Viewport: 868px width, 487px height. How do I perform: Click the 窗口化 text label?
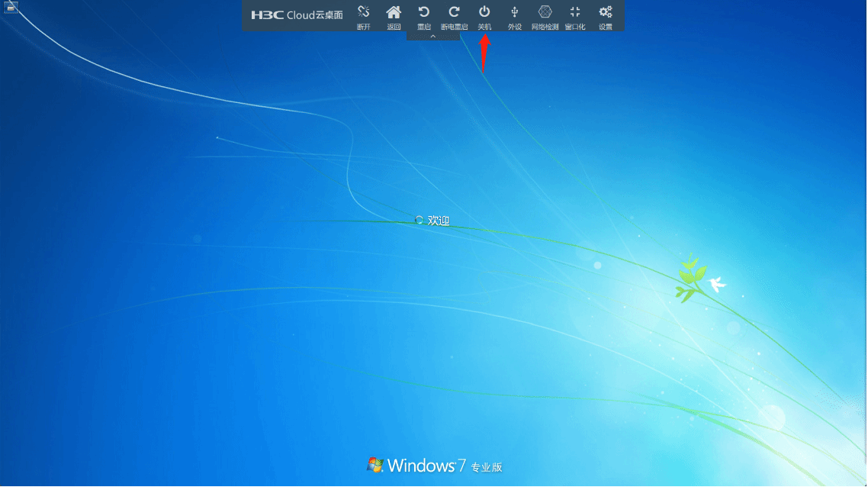[x=575, y=27]
